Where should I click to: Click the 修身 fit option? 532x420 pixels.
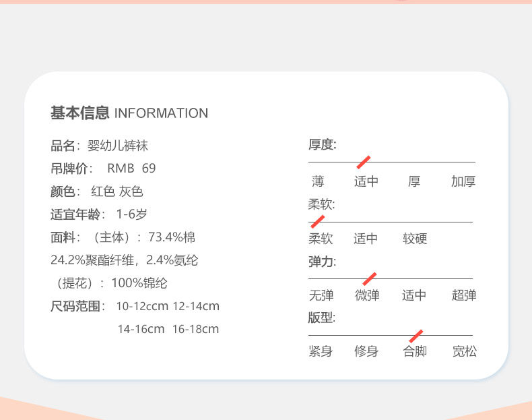pyautogui.click(x=366, y=351)
